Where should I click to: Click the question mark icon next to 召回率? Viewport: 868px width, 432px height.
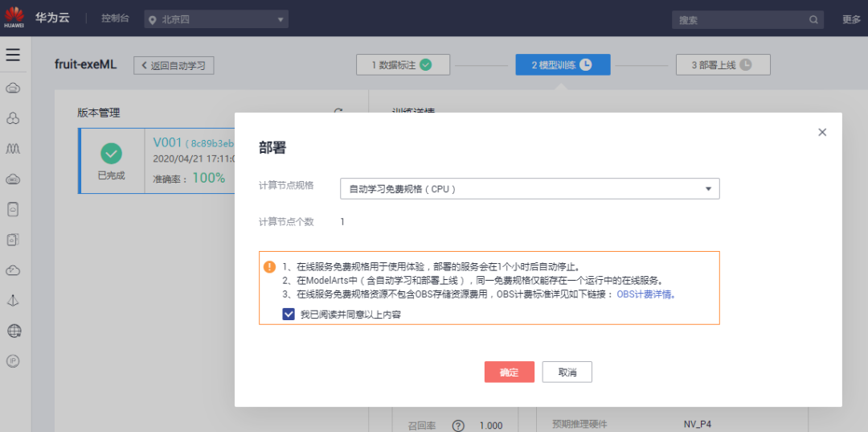(x=458, y=426)
